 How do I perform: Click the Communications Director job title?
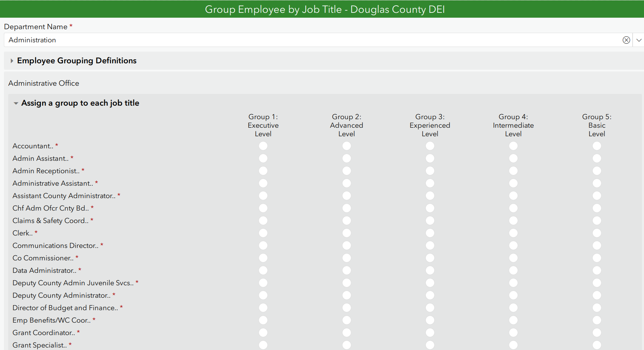click(55, 245)
